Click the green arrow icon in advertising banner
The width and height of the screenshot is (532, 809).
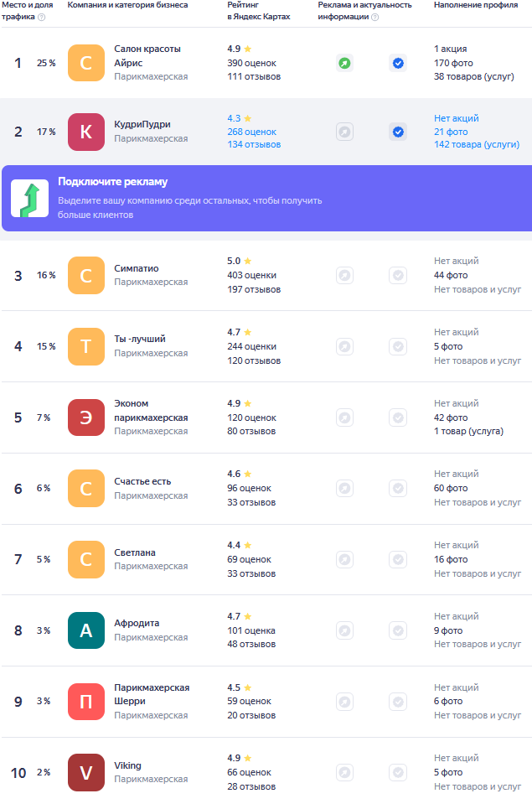click(29, 199)
